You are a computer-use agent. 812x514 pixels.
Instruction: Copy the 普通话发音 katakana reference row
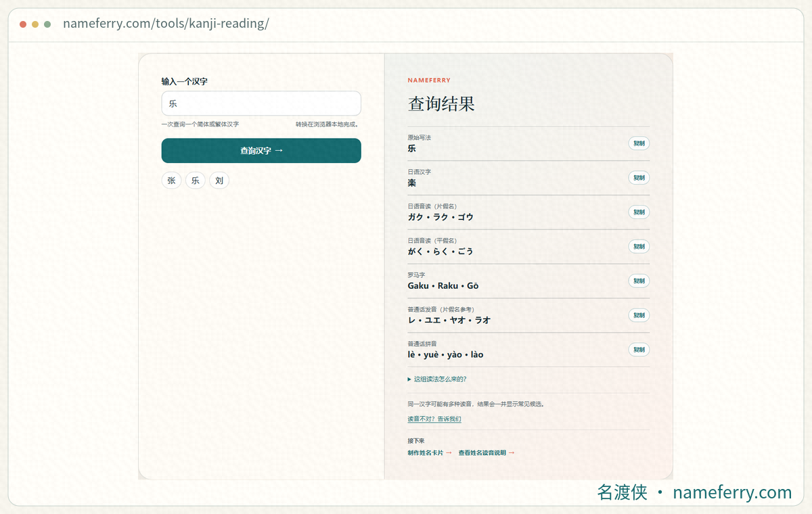639,315
